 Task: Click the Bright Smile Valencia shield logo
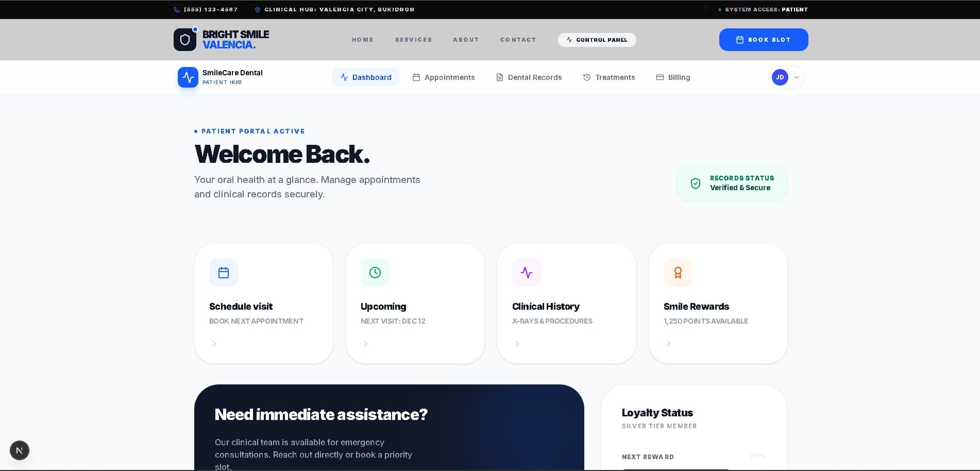coord(185,40)
